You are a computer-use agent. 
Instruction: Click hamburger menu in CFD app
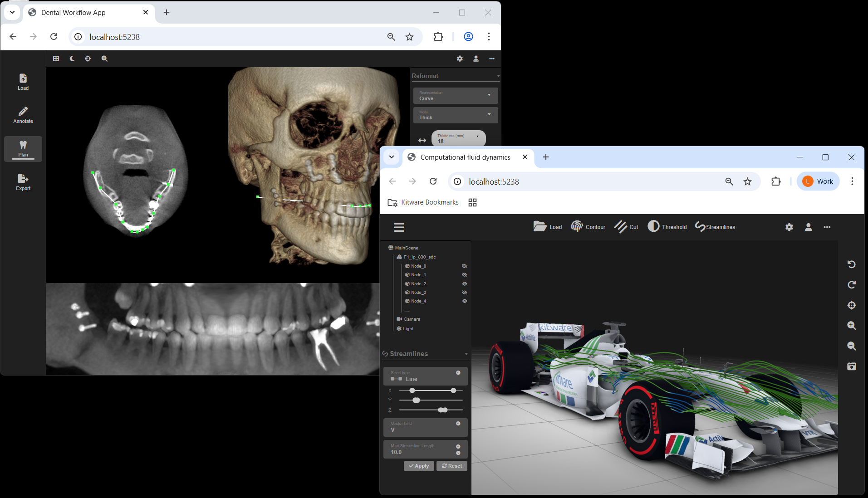tap(399, 227)
